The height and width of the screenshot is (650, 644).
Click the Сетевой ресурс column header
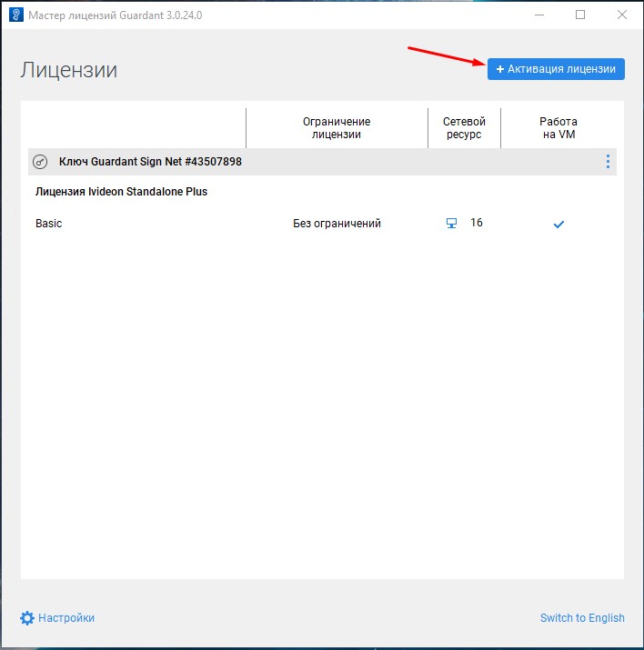464,127
